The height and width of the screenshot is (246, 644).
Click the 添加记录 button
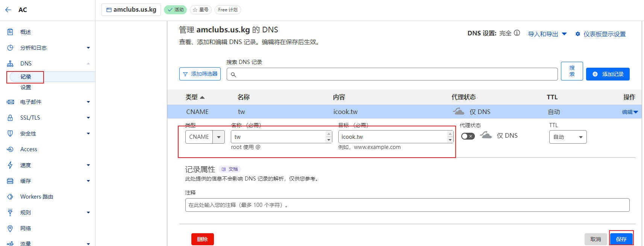[608, 74]
